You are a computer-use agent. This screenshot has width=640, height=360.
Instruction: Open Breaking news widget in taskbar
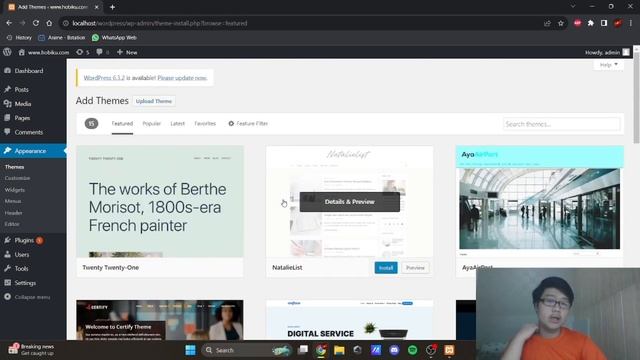[32, 350]
